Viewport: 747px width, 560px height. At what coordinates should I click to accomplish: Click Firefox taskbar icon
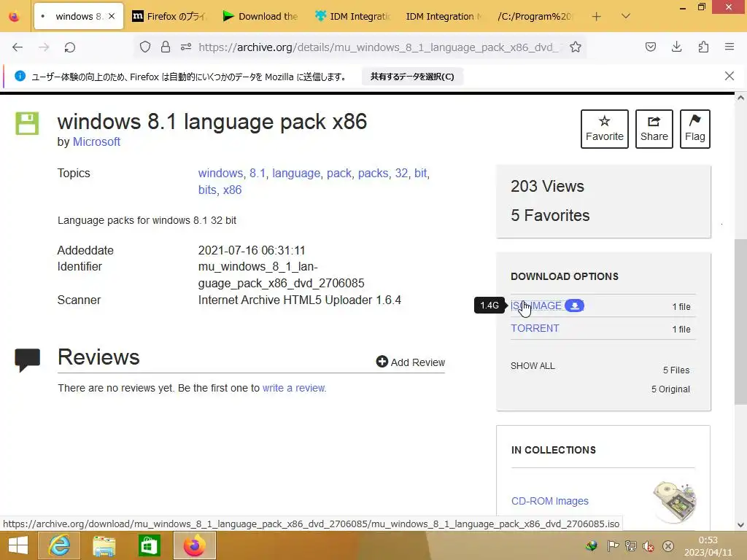coord(194,545)
